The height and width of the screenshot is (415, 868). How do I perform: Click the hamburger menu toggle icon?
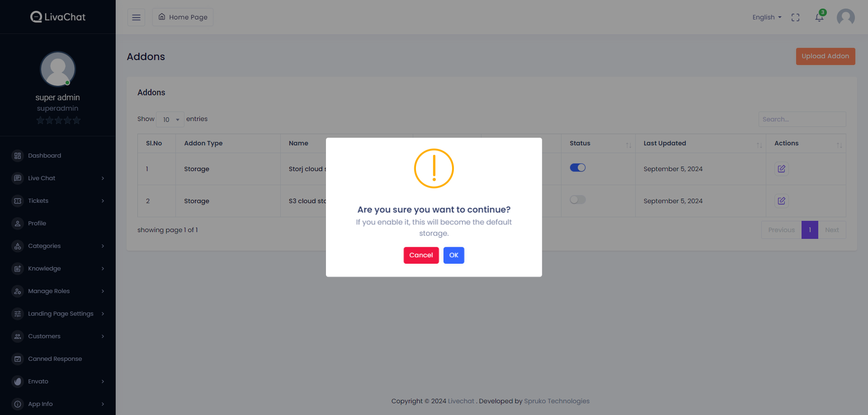pos(136,17)
